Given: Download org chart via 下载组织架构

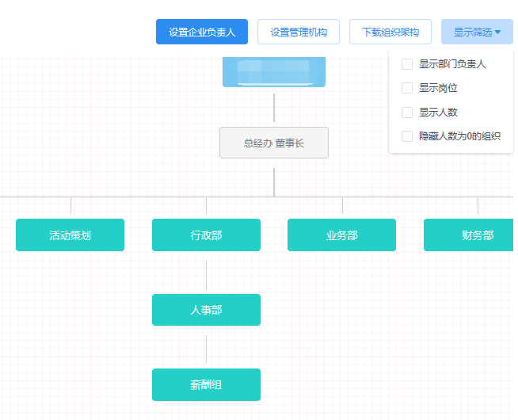Looking at the screenshot, I should (390, 32).
